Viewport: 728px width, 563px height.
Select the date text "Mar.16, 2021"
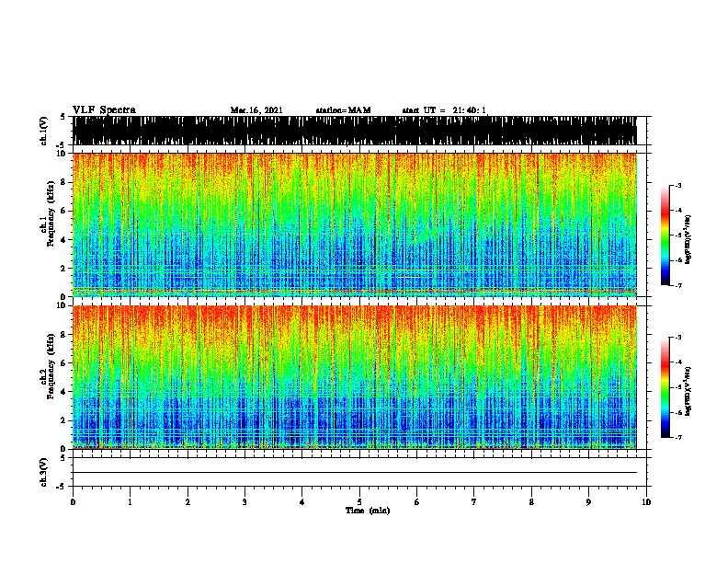point(256,110)
